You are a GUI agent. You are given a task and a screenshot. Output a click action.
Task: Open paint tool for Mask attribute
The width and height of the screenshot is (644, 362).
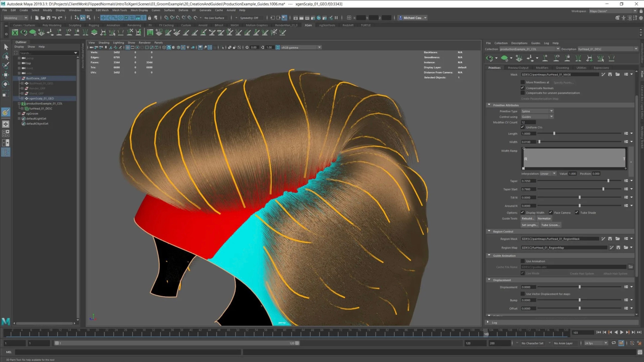[603, 75]
